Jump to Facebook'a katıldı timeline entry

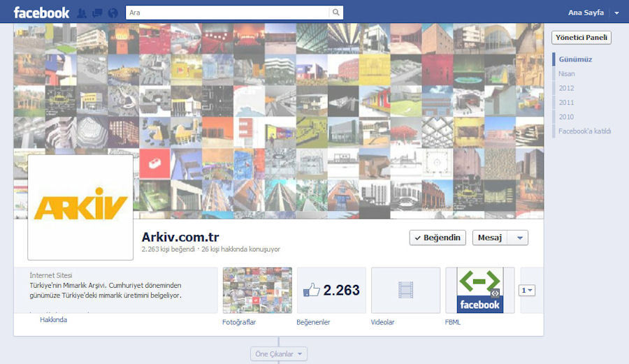[584, 131]
